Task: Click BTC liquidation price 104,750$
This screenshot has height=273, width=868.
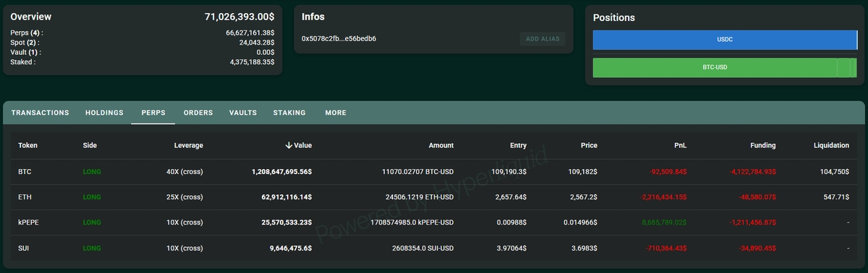Action: click(835, 172)
